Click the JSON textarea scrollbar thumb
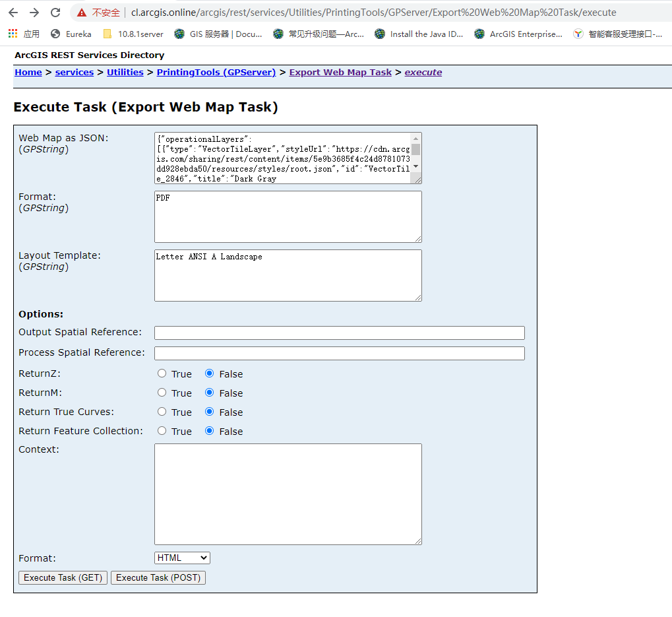This screenshot has height=617, width=672. point(415,149)
